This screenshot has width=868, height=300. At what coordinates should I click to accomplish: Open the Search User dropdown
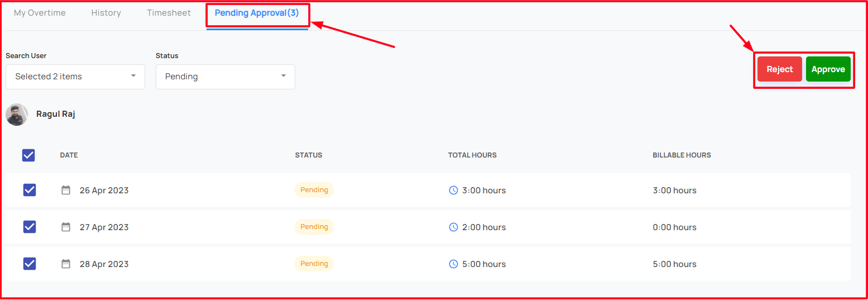[x=75, y=77]
